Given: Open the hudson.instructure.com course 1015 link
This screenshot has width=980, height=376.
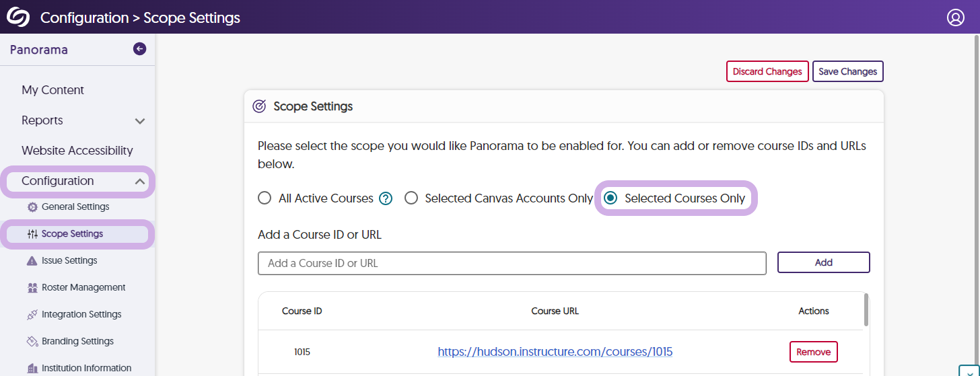Looking at the screenshot, I should tap(555, 352).
